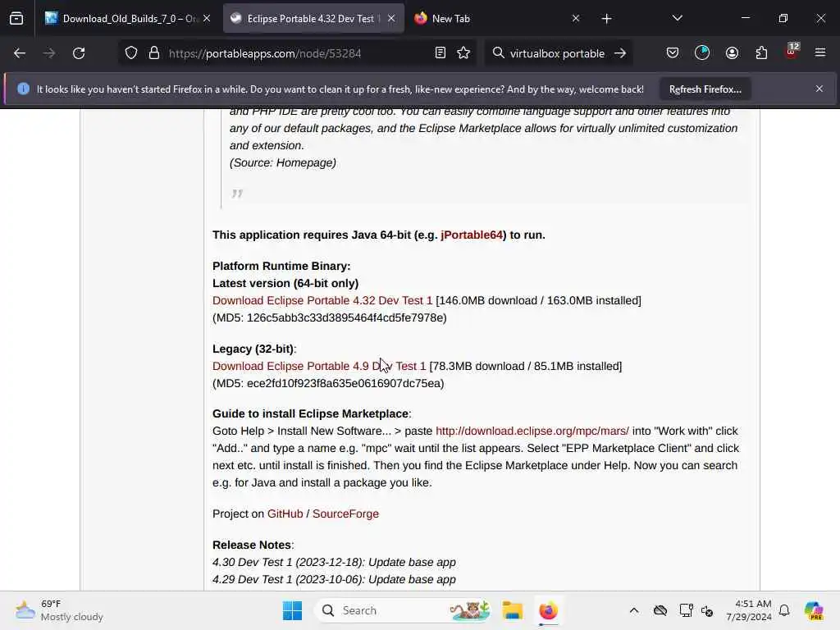Click Guide to install Eclipse Marketplace heading
The height and width of the screenshot is (630, 840).
tap(311, 414)
